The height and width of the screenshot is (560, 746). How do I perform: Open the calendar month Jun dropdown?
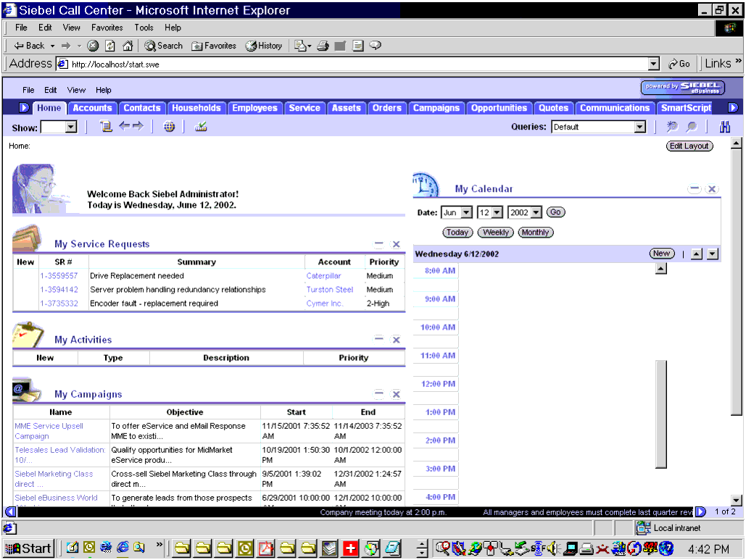(467, 212)
